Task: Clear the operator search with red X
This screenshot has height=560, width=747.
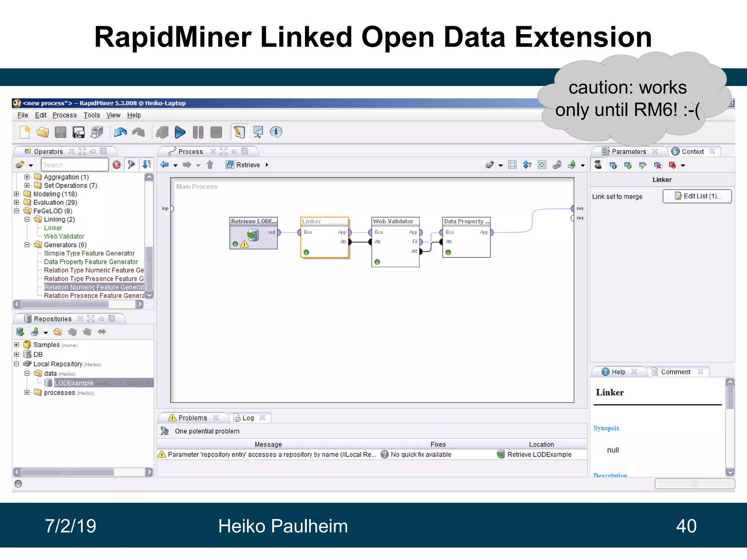Action: 117,165
